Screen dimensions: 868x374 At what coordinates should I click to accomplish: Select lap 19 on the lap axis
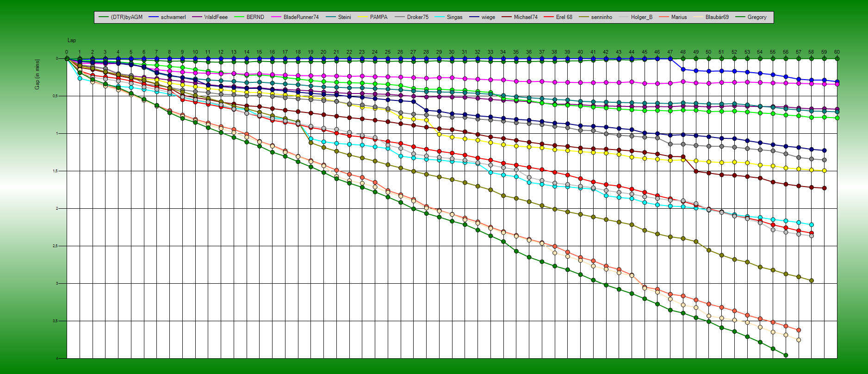[310, 52]
